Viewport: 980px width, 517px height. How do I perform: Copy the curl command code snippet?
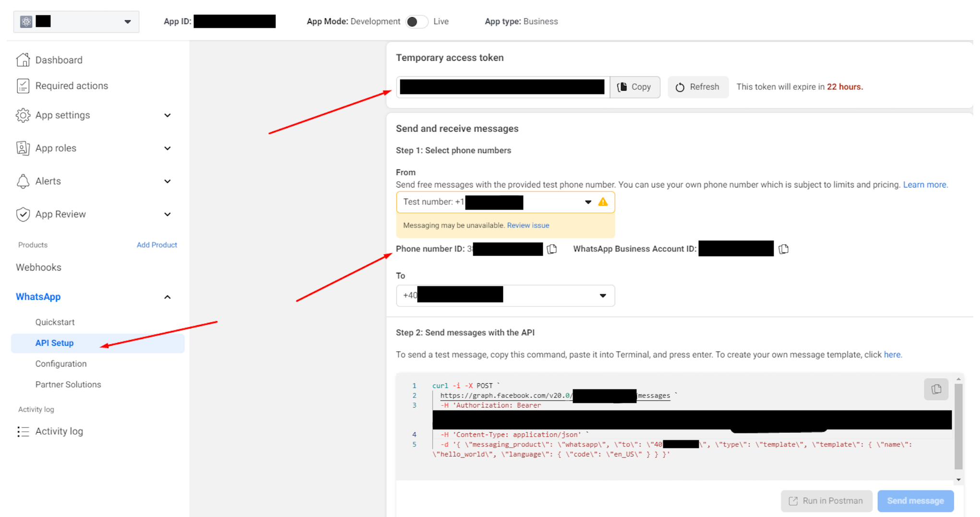[936, 389]
